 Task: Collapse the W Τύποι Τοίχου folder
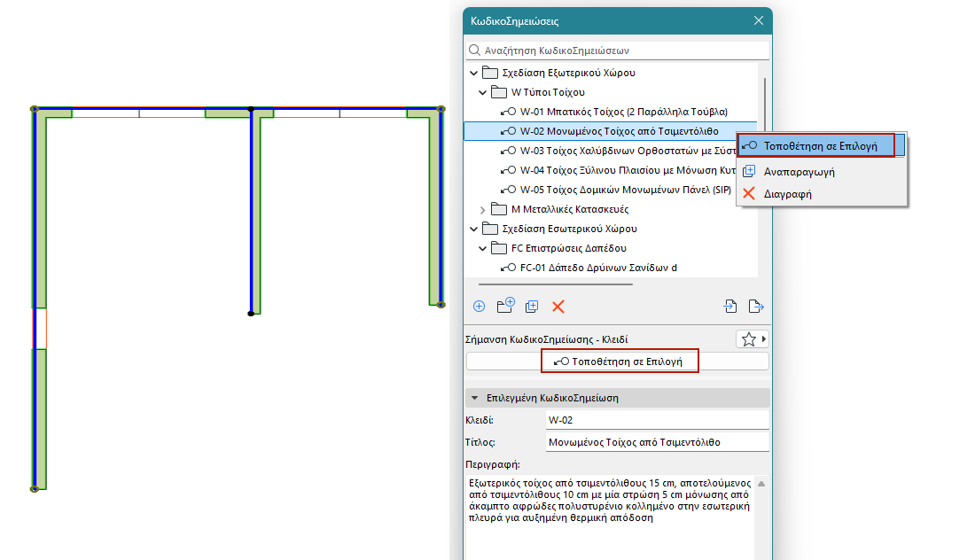point(483,92)
